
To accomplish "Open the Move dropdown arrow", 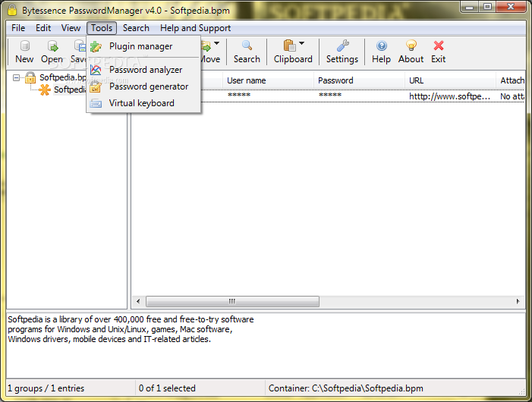I will [x=216, y=43].
